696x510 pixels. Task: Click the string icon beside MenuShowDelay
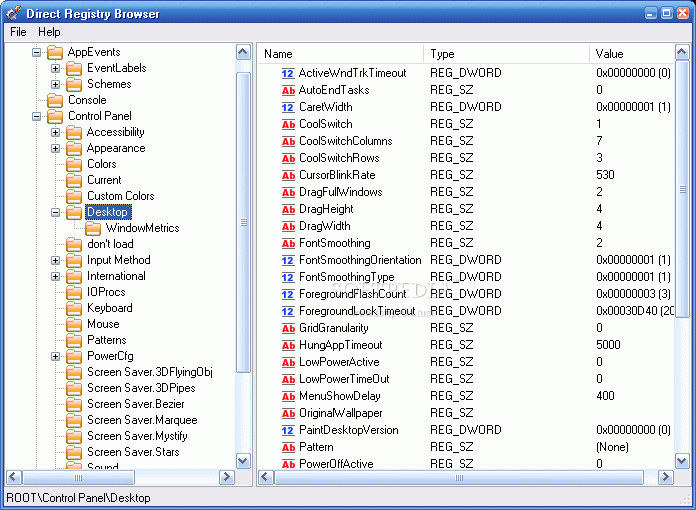pyautogui.click(x=288, y=396)
